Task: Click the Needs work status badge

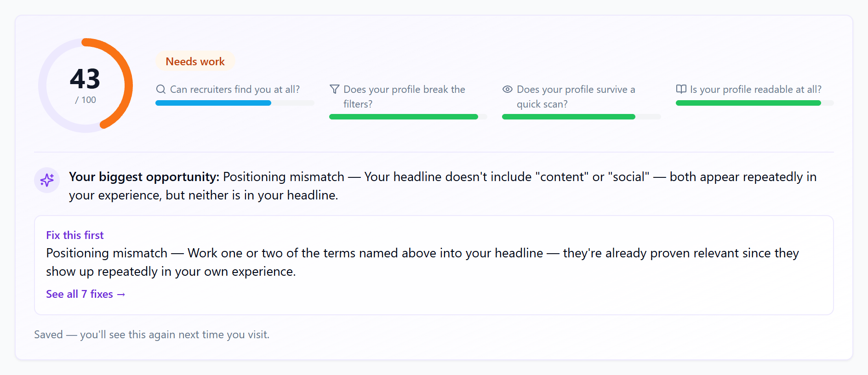Action: pos(195,62)
